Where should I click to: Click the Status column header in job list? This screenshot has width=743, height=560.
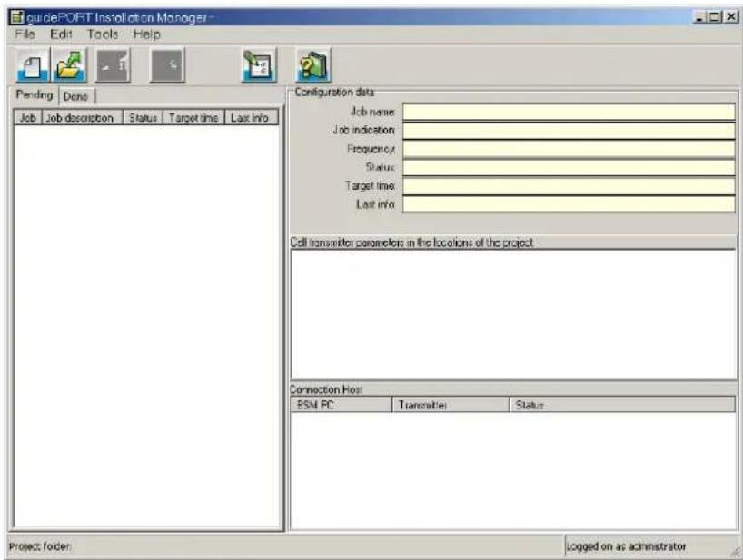[x=144, y=118]
